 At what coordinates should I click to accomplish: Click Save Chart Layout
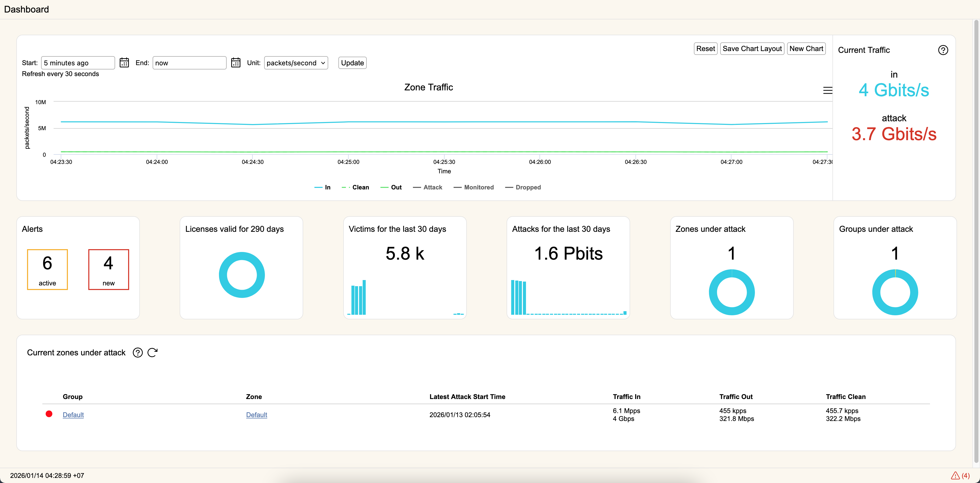752,49
